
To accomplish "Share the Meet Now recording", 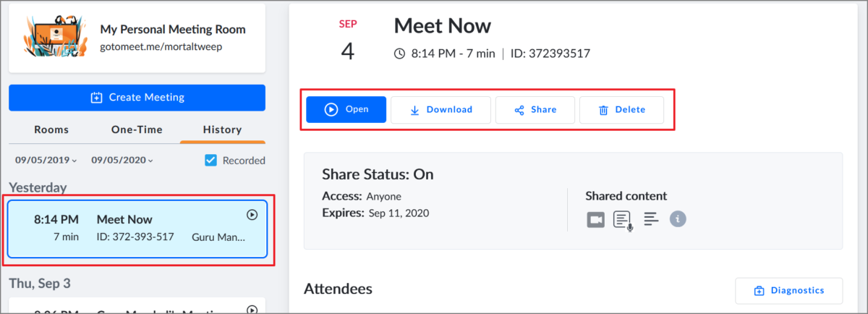I will (535, 110).
